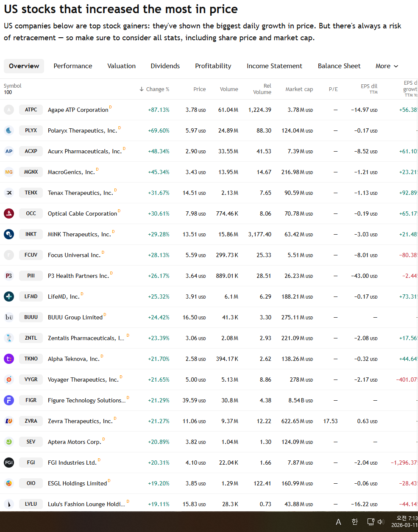Switch to the Performance tab

73,66
